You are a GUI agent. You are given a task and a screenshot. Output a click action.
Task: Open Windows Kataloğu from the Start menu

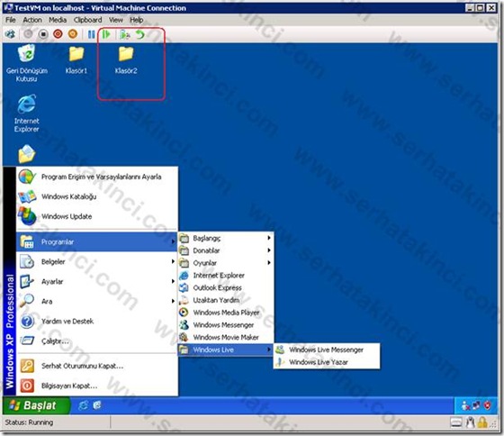point(97,196)
